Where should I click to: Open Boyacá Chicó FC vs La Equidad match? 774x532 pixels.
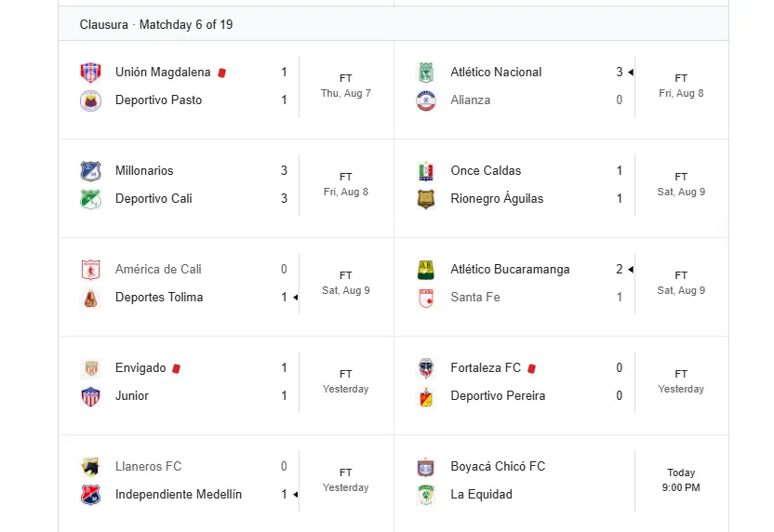point(561,481)
